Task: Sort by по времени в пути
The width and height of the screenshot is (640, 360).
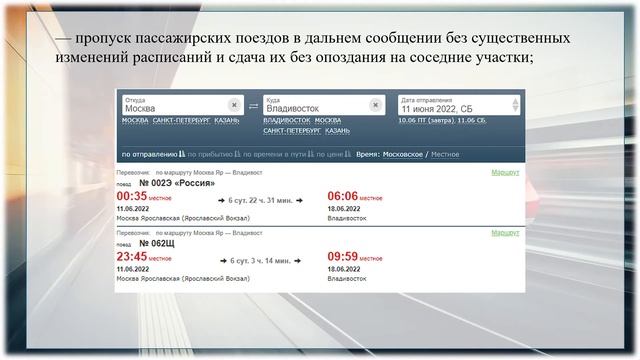Action: click(x=279, y=154)
